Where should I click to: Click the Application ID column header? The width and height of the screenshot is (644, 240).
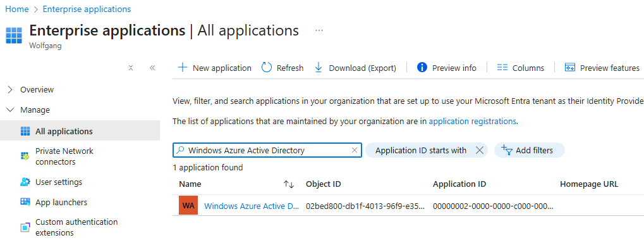click(459, 184)
